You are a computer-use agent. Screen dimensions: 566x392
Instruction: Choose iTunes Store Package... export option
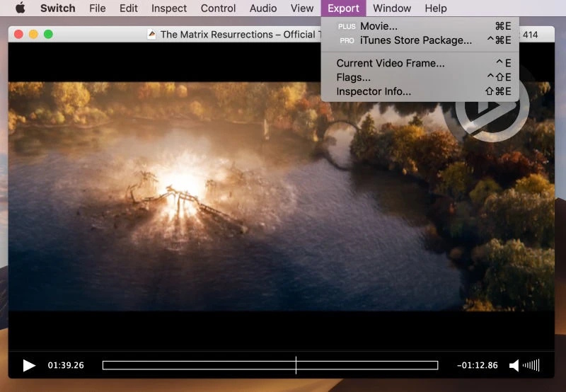pyautogui.click(x=420, y=40)
